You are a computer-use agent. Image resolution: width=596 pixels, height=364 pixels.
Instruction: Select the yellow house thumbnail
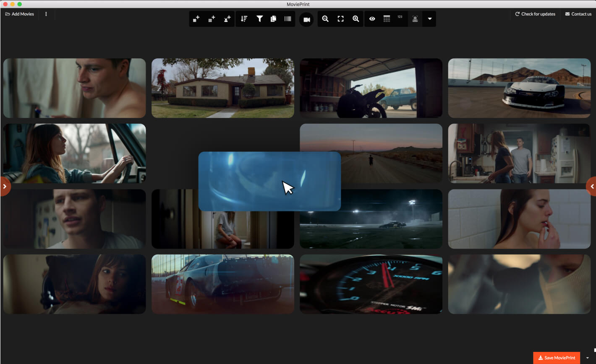click(x=223, y=88)
